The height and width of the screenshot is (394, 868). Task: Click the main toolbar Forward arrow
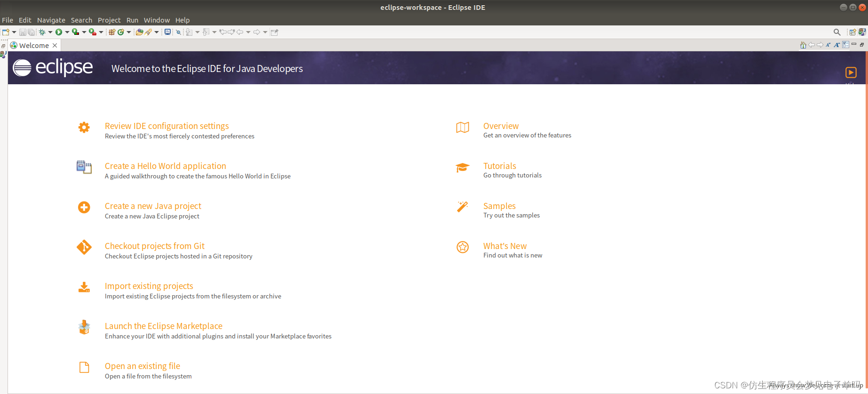[257, 32]
